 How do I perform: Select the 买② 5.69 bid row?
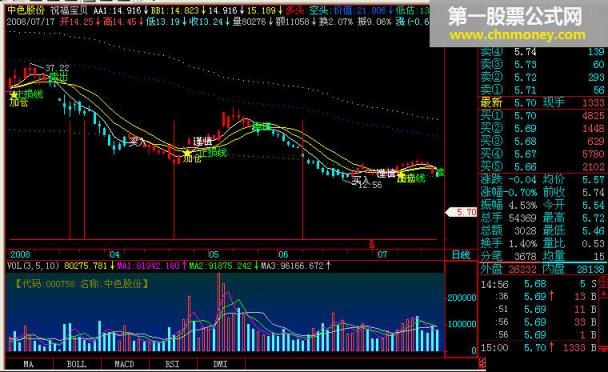coord(542,128)
